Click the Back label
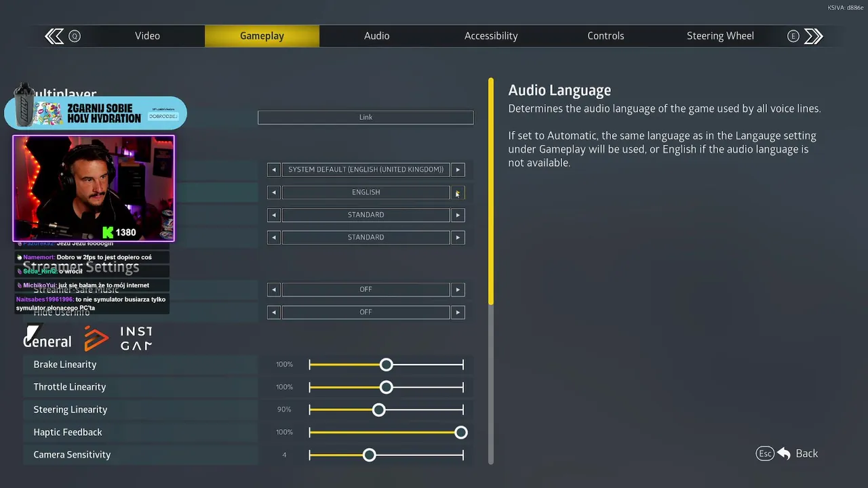Viewport: 868px width, 488px height. coord(806,453)
